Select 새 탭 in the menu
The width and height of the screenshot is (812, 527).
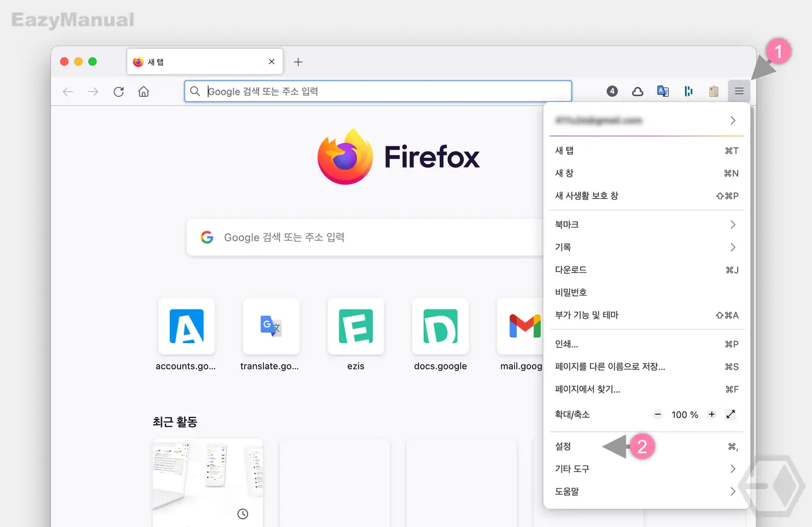tap(646, 150)
